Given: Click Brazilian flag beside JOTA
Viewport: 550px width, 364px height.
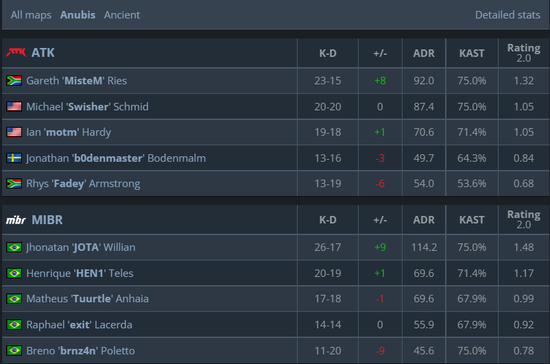Looking at the screenshot, I should click(x=14, y=247).
